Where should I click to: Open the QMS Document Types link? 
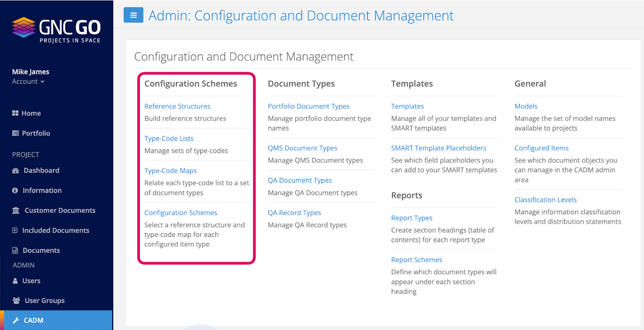click(x=302, y=148)
